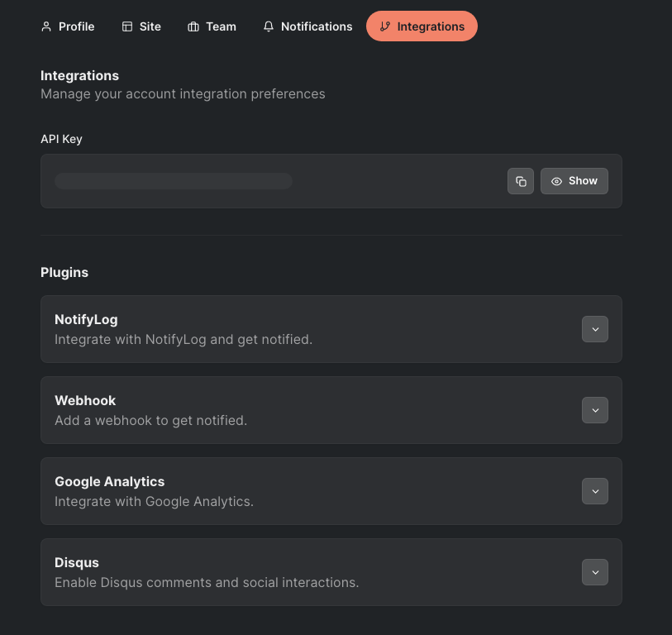This screenshot has height=635, width=672.
Task: Open the Profile tab
Action: (x=68, y=26)
